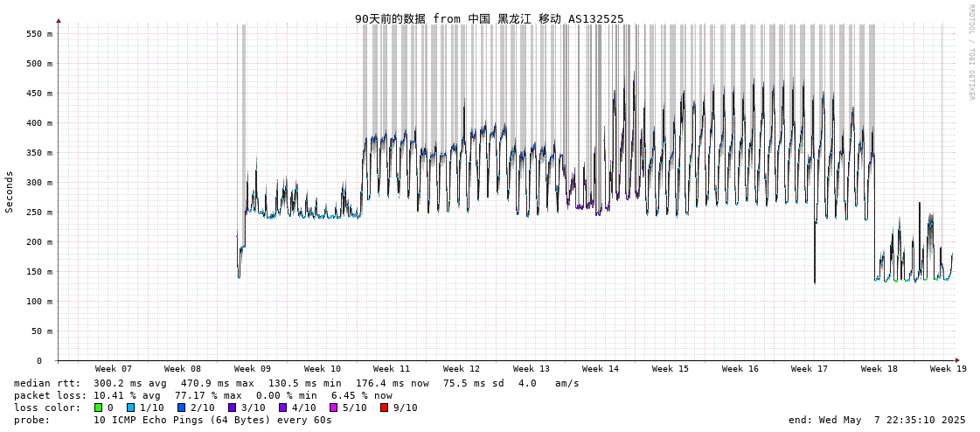Click the light blue 1/10 loss swatch

click(130, 408)
